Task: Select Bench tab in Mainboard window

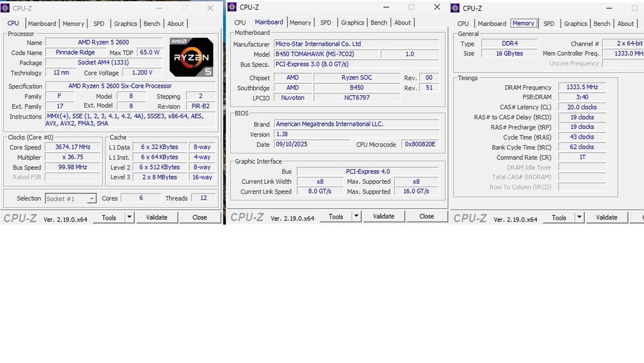Action: 379,23
